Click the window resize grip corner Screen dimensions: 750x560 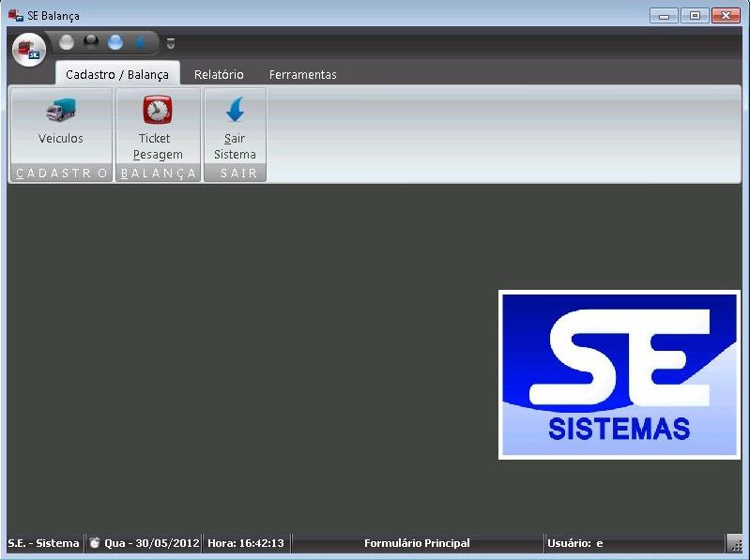736,545
